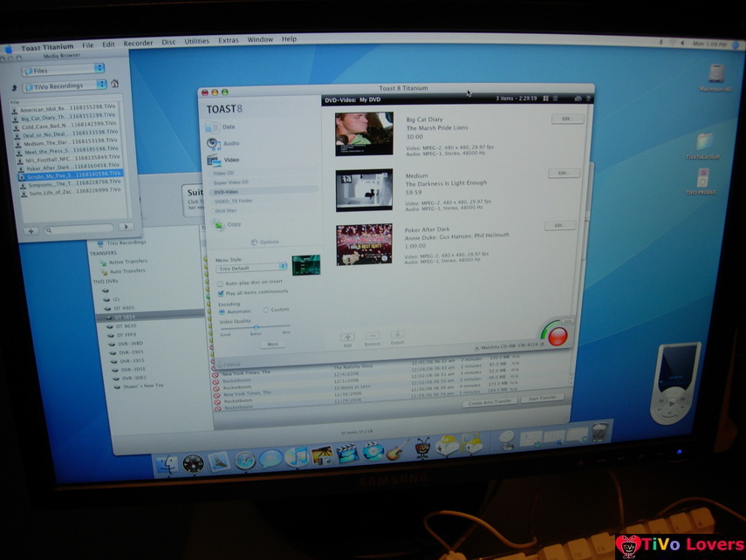This screenshot has width=746, height=560.
Task: Enable Auto-play disc on insert
Action: [x=219, y=283]
